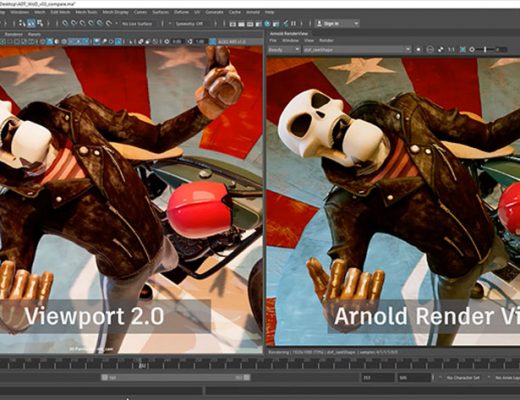Select by hierarchy mode icon
The image size is (520, 400).
22,23
